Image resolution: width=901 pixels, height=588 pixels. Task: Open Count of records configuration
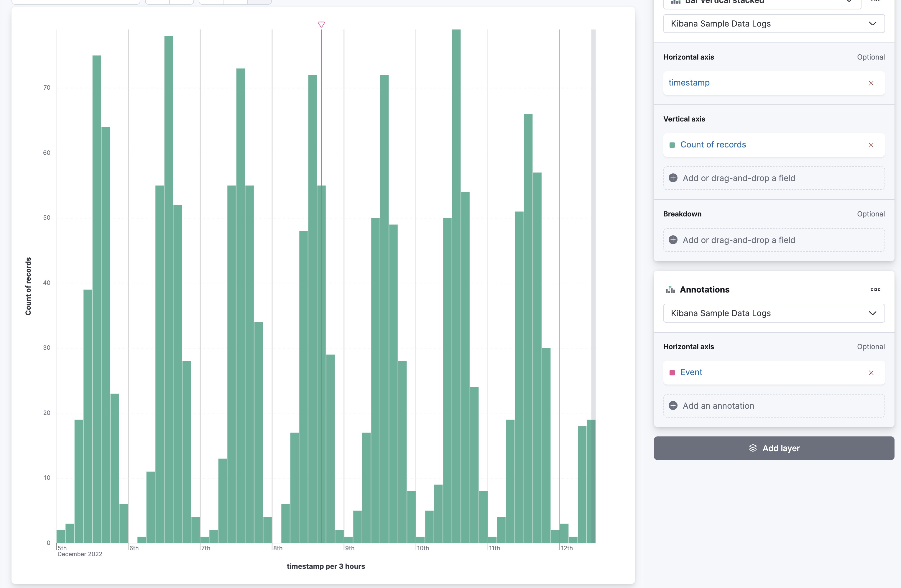(713, 144)
